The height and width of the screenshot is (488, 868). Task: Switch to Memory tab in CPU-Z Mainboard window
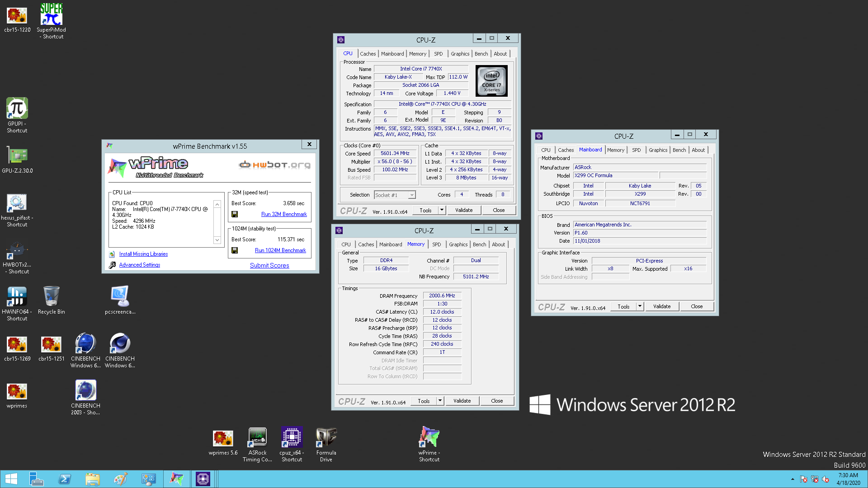[x=615, y=150]
